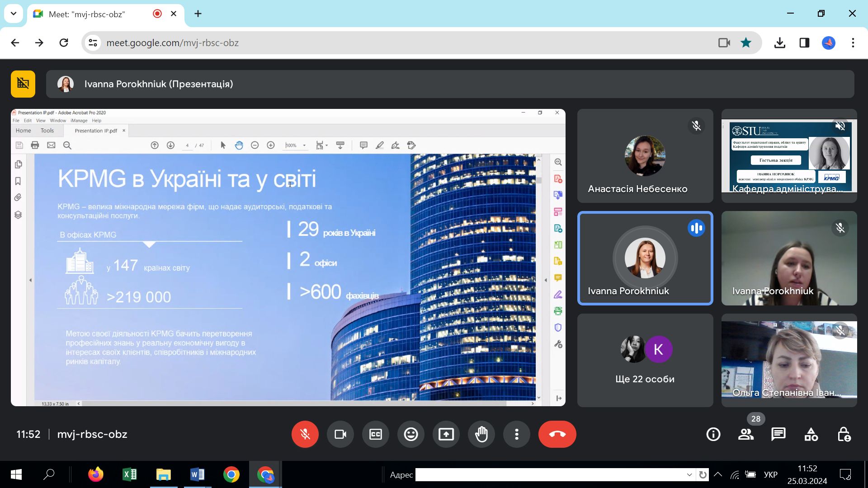Viewport: 868px width, 488px height.
Task: Select the Acrobat hand tool
Action: pos(239,145)
